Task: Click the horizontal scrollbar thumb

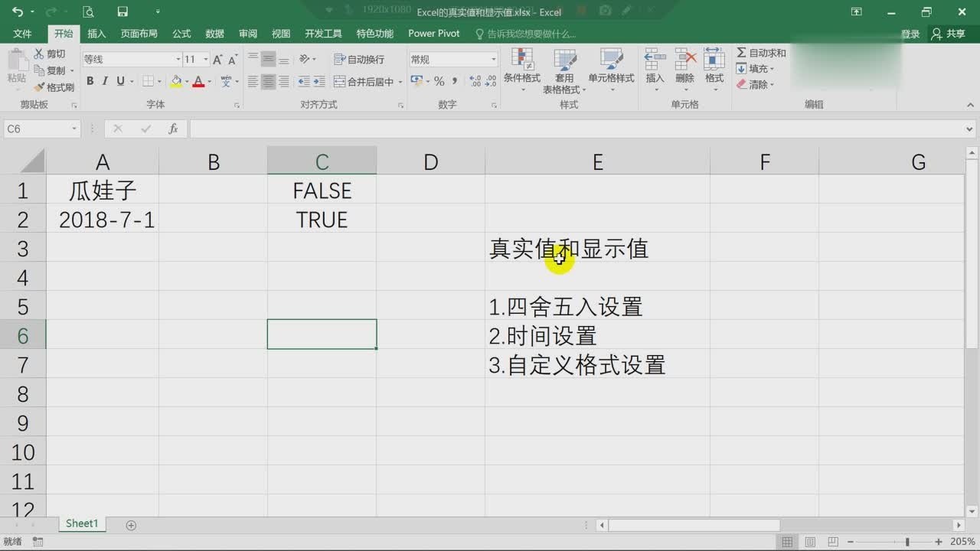Action: click(x=694, y=525)
